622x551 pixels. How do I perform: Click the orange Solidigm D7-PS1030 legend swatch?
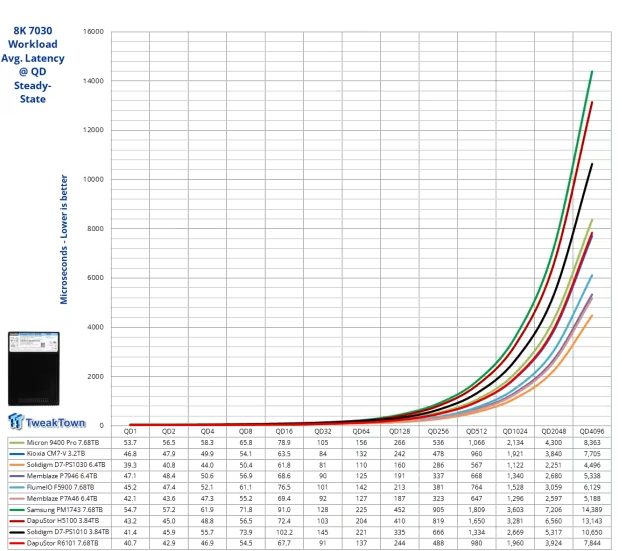(17, 465)
